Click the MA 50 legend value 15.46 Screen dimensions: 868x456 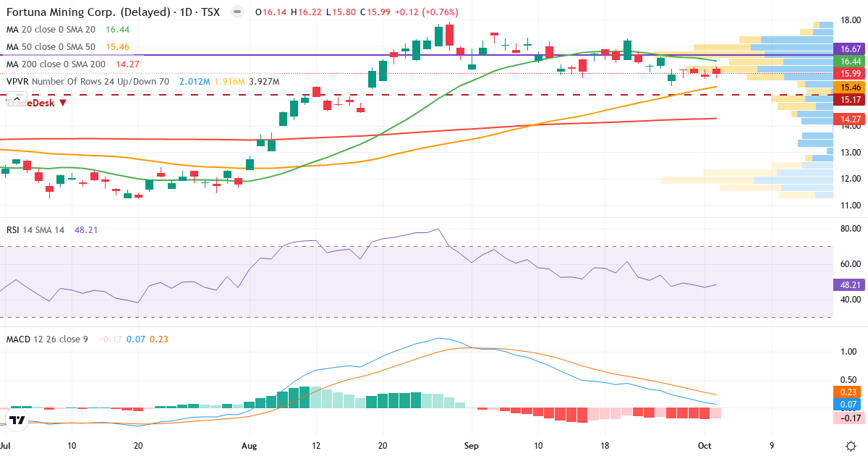(117, 47)
